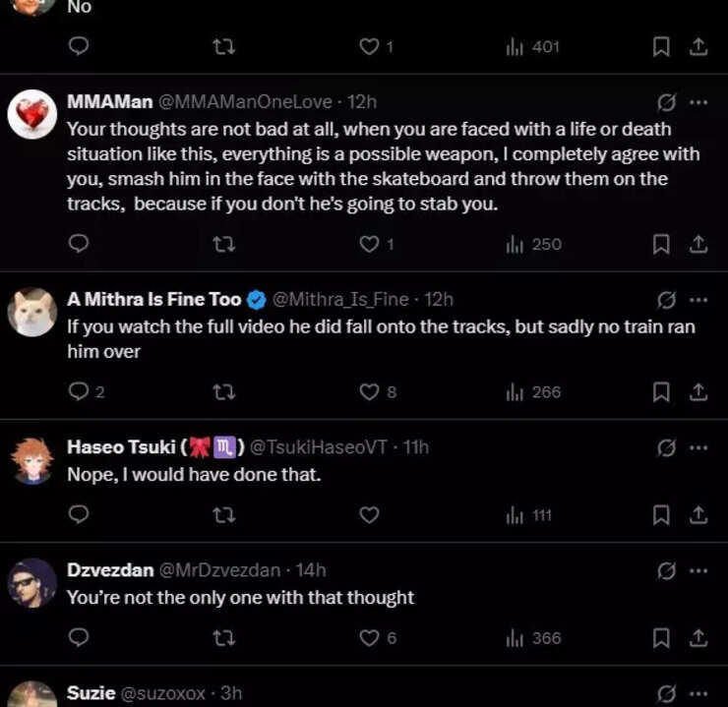
Task: Like Haseo Tsuki's reply
Action: click(369, 515)
